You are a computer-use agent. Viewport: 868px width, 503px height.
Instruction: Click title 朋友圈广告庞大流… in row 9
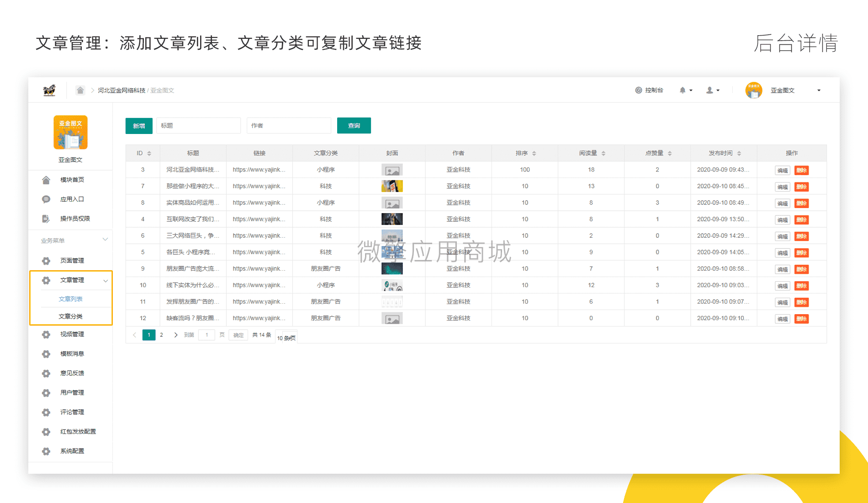pyautogui.click(x=193, y=268)
